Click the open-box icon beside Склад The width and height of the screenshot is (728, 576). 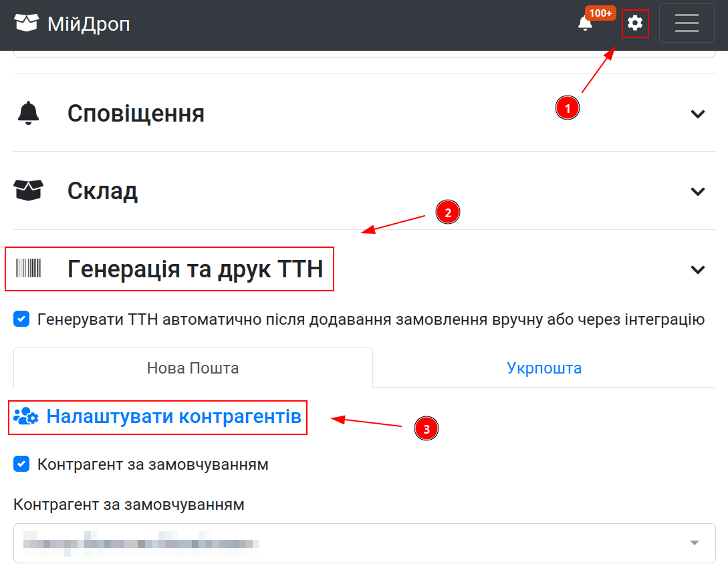point(28,190)
